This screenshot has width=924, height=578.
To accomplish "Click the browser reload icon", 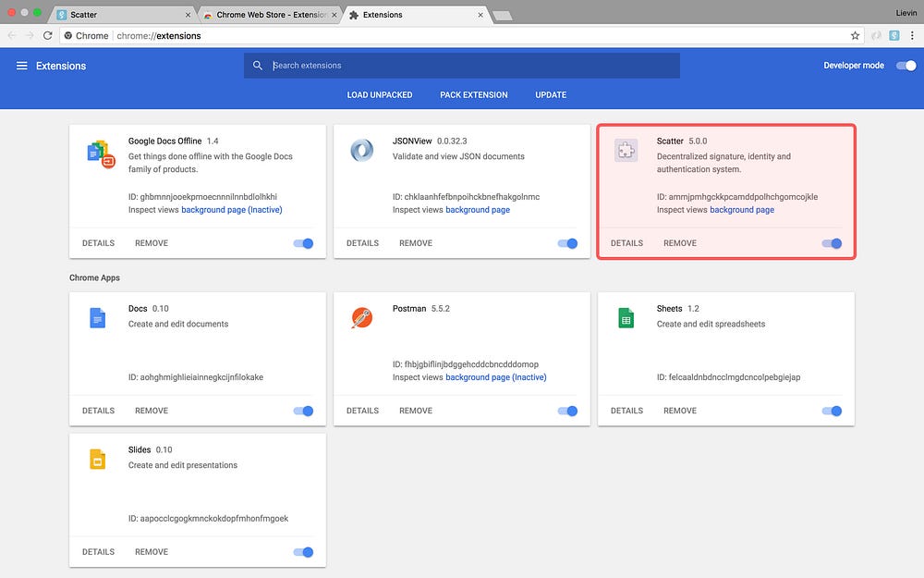I will (48, 35).
